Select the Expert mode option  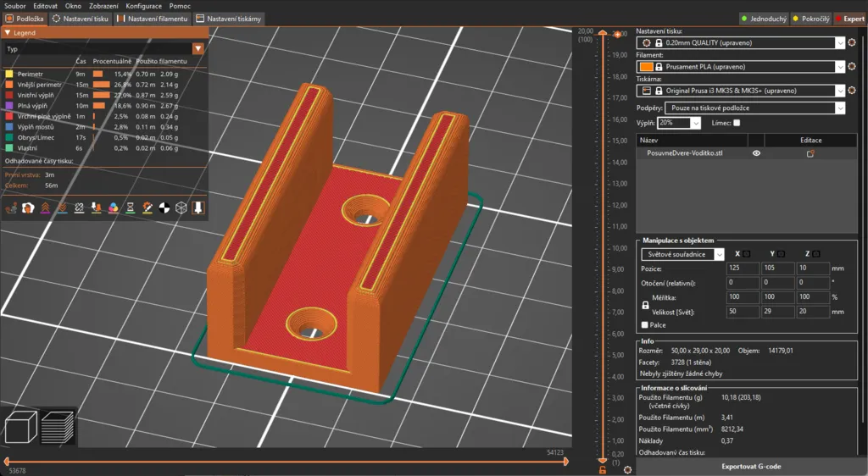pyautogui.click(x=849, y=18)
